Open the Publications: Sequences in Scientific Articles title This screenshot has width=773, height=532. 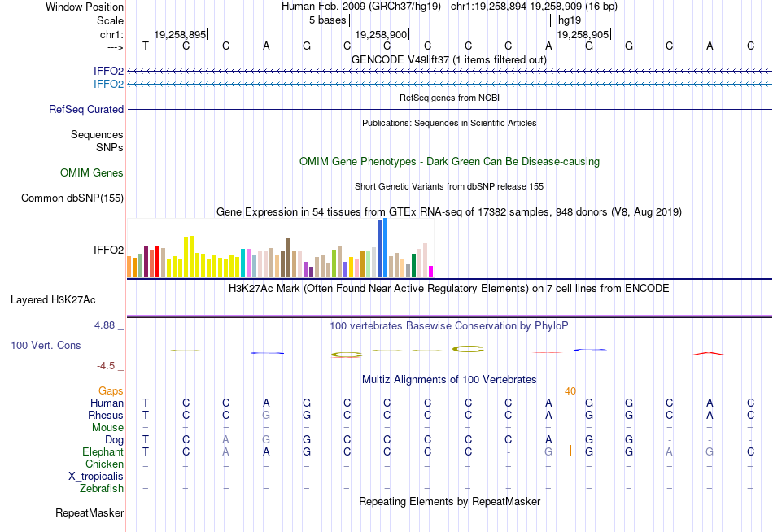point(449,123)
